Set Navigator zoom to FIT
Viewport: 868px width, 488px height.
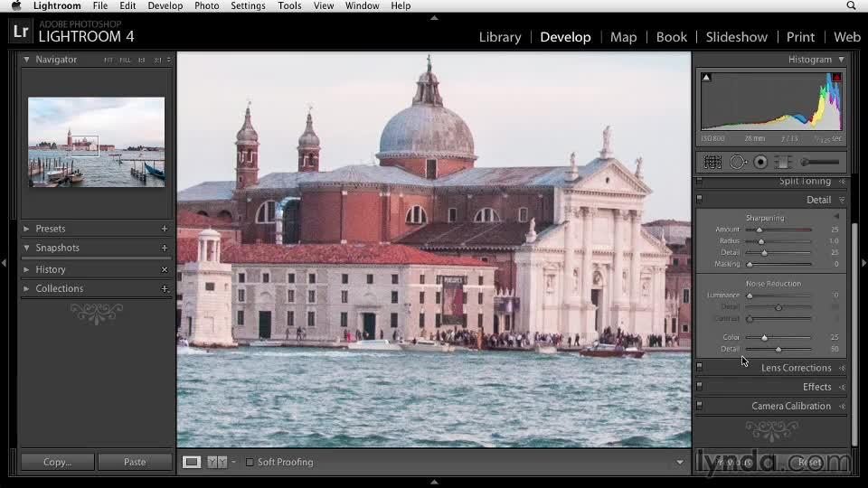108,60
